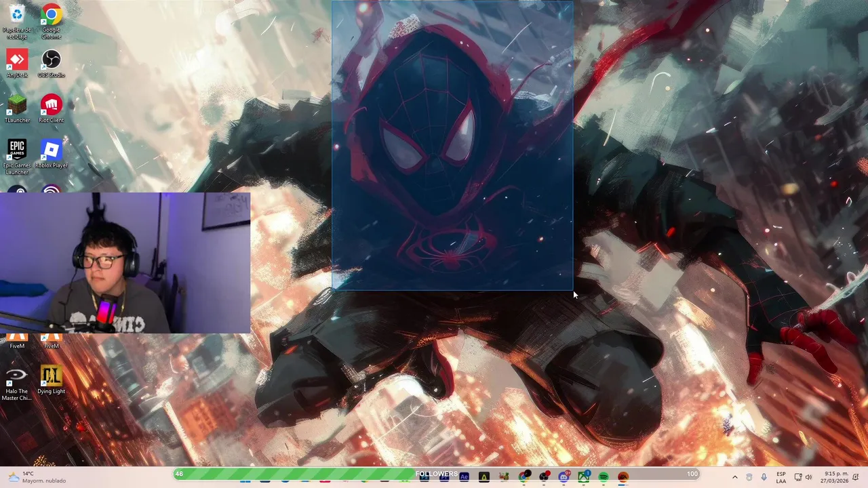Viewport: 868px width, 488px height.
Task: Select the Roblox Player desktop shortcut
Action: coord(51,154)
